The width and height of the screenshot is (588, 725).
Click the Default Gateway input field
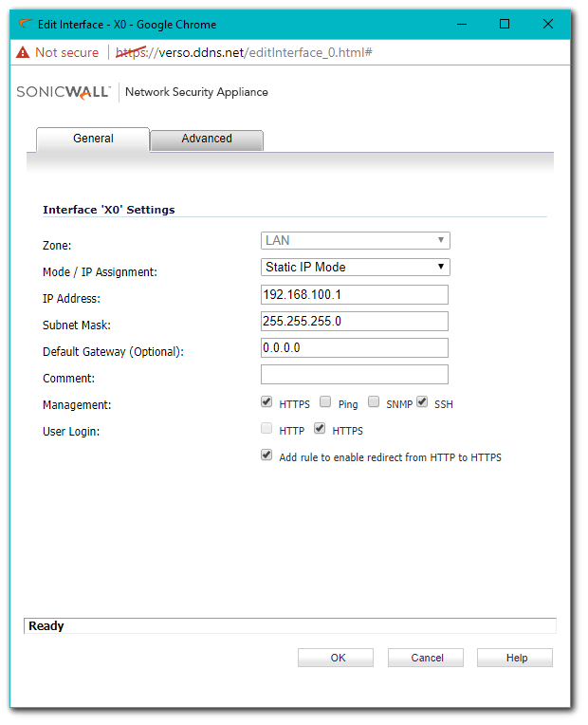(x=354, y=348)
